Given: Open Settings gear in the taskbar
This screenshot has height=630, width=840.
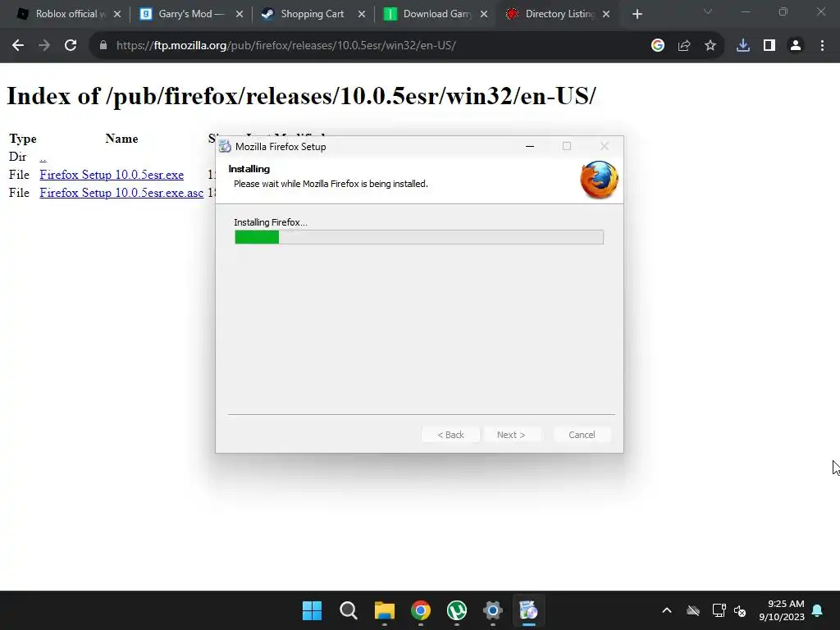Looking at the screenshot, I should click(x=492, y=610).
